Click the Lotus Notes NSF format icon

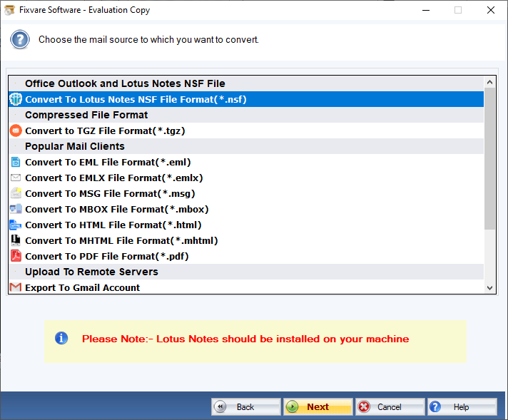pos(16,99)
